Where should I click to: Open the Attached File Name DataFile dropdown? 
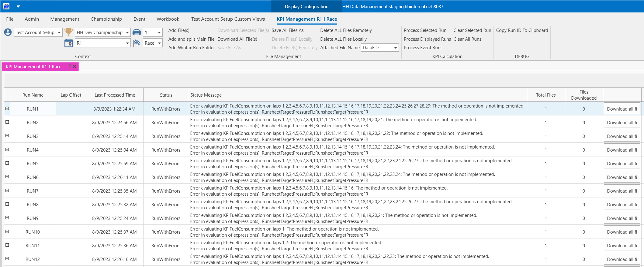[395, 48]
